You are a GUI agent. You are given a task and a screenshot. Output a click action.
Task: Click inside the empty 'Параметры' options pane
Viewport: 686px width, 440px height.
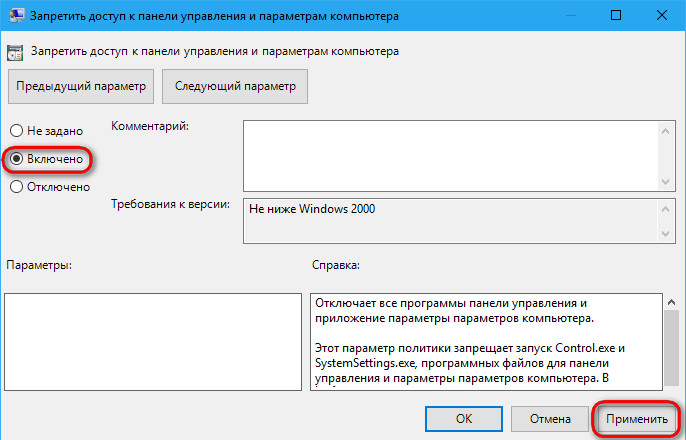point(153,342)
